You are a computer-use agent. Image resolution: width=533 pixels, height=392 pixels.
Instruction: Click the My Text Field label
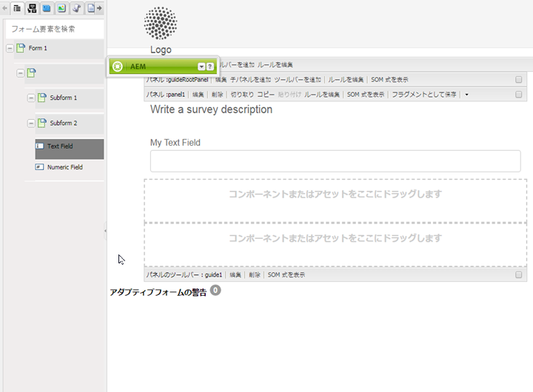(175, 143)
